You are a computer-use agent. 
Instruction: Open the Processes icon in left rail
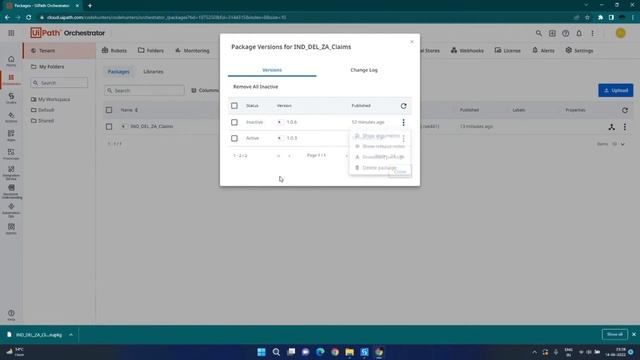pyautogui.click(x=11, y=154)
